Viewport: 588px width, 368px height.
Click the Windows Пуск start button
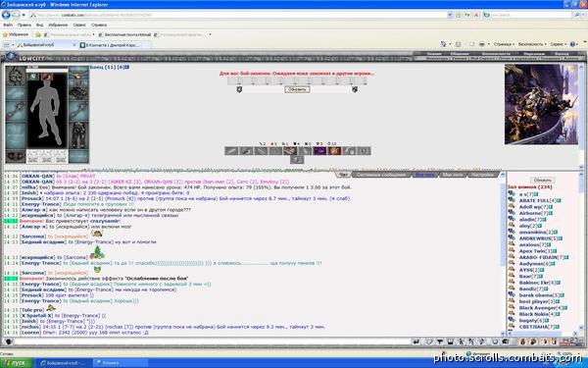tap(17, 363)
